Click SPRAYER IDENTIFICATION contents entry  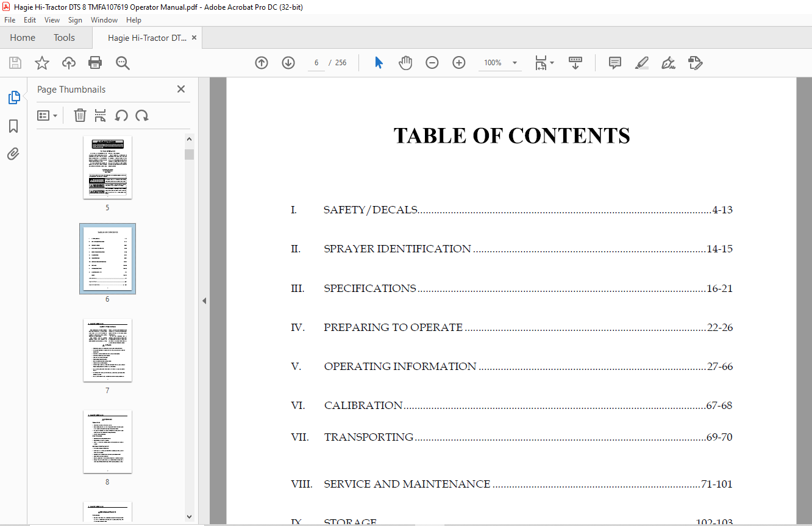coord(511,249)
